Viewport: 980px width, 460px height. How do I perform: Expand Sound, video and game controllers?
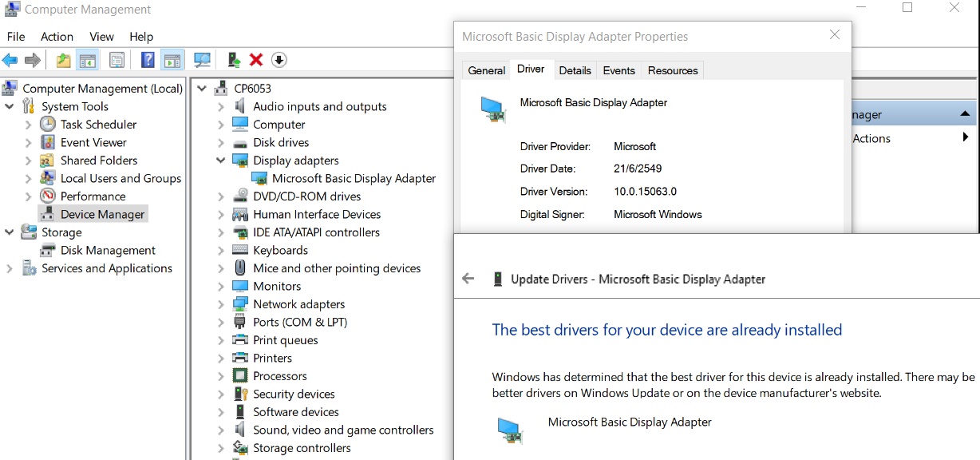point(221,430)
